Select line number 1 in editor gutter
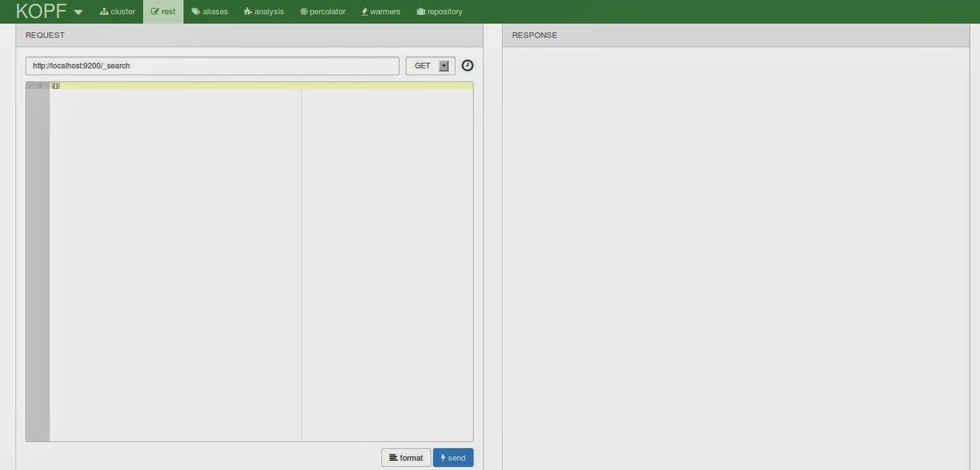980x470 pixels. [x=38, y=85]
